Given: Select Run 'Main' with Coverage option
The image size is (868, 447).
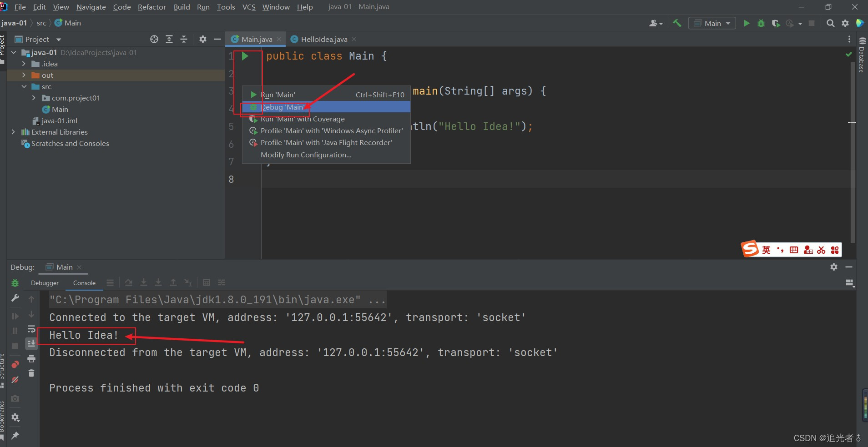Looking at the screenshot, I should 327,119.
